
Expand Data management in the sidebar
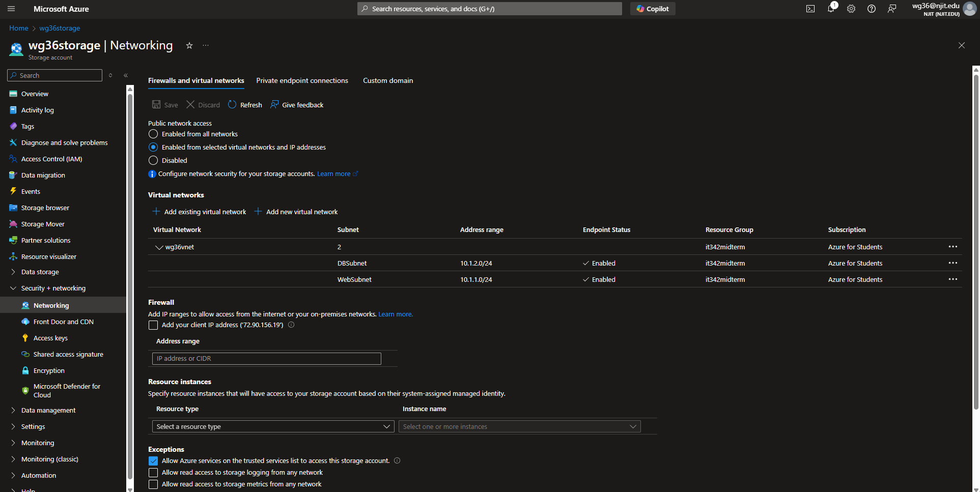pos(48,410)
